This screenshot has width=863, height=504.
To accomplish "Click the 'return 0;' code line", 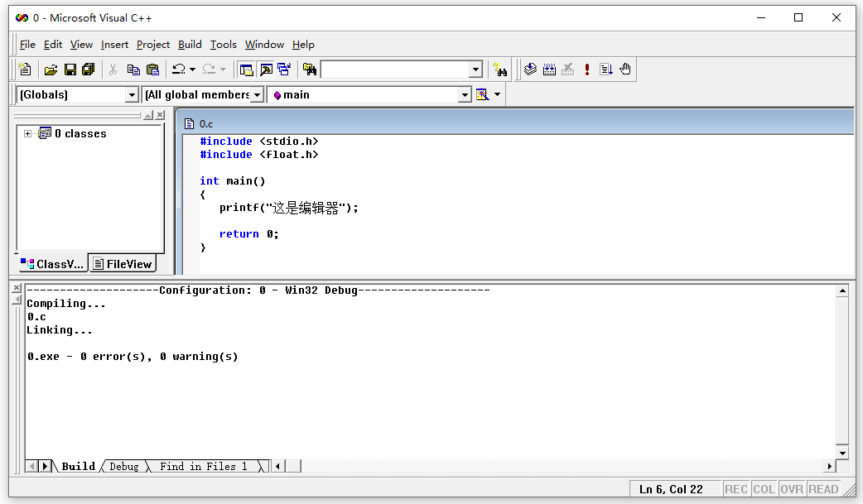I will tap(248, 234).
